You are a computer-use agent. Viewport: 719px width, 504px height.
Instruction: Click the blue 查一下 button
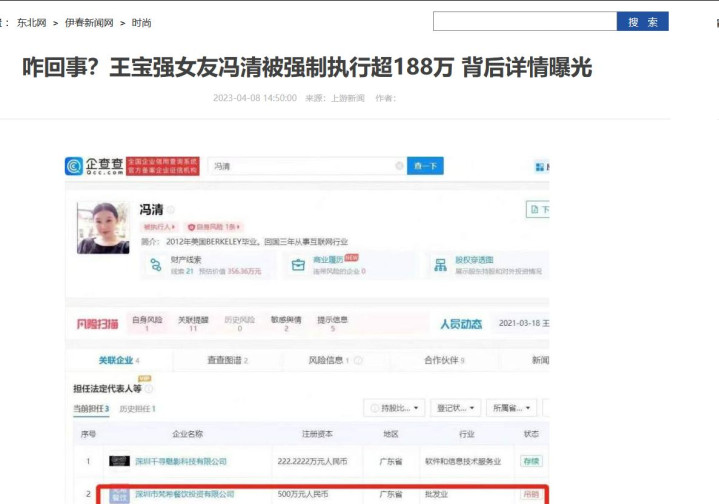tap(425, 166)
